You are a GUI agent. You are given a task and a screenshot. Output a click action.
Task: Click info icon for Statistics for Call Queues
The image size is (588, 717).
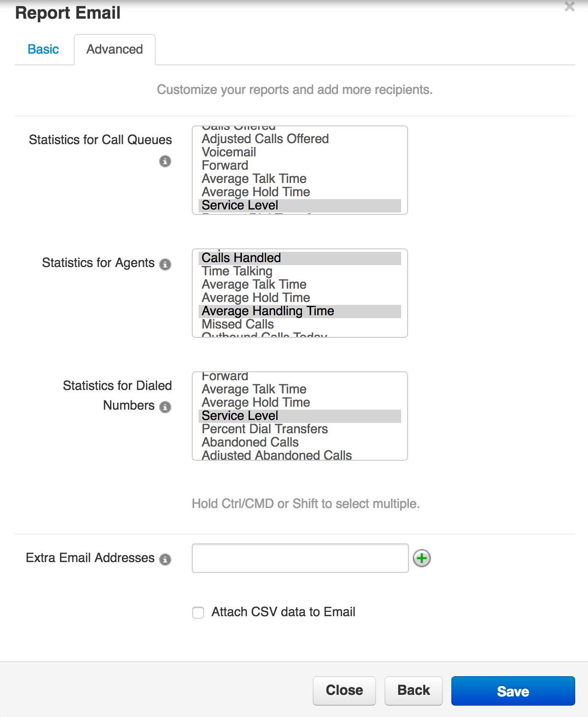pyautogui.click(x=165, y=161)
